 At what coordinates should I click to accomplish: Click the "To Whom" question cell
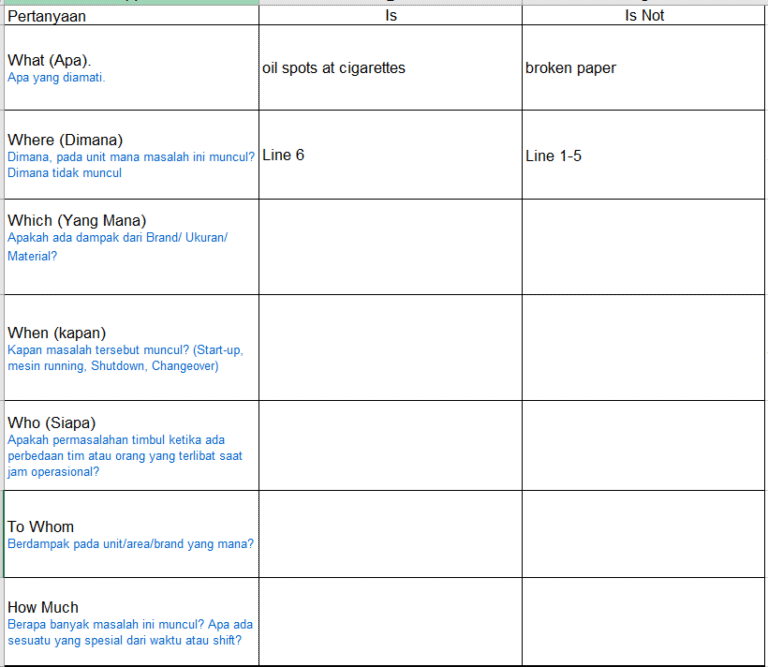(x=130, y=534)
